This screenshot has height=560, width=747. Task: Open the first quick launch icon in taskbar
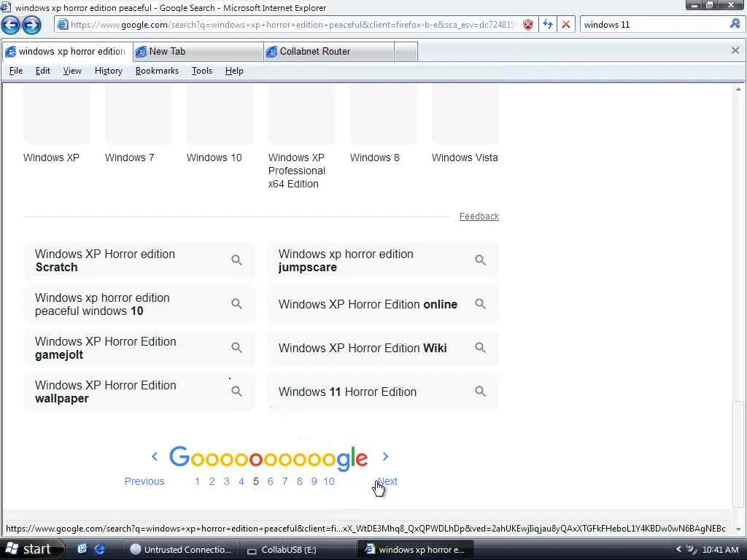[82, 549]
